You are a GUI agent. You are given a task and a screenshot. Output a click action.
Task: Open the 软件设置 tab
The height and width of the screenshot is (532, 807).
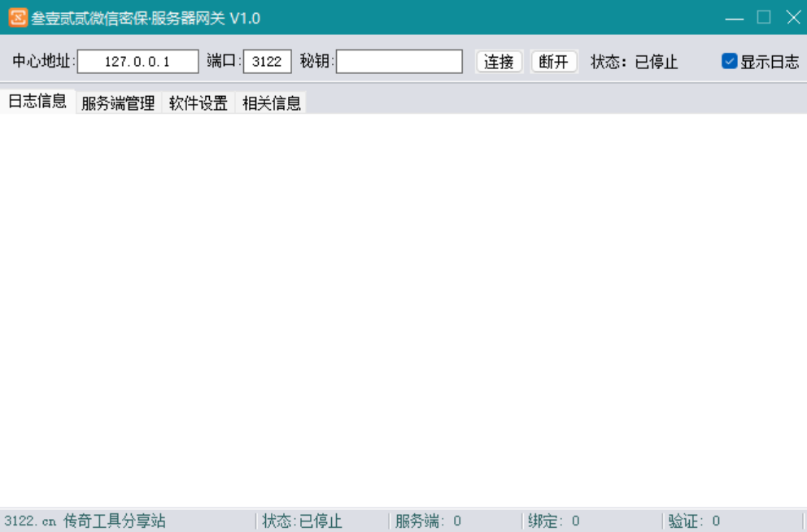coord(198,102)
